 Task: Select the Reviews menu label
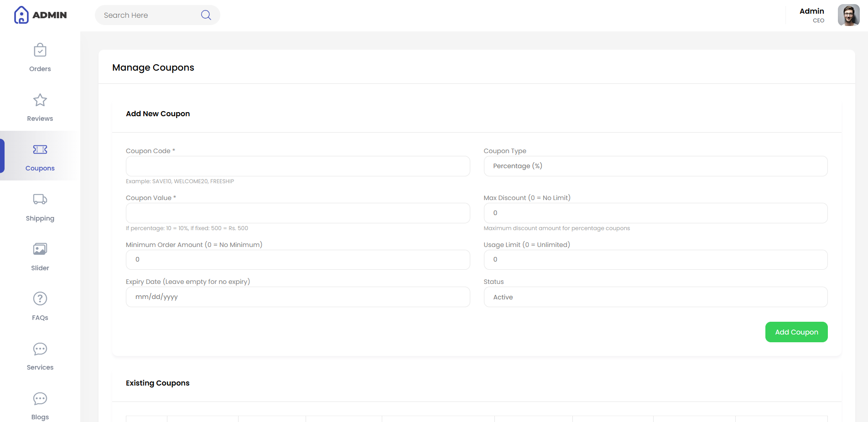pos(40,118)
